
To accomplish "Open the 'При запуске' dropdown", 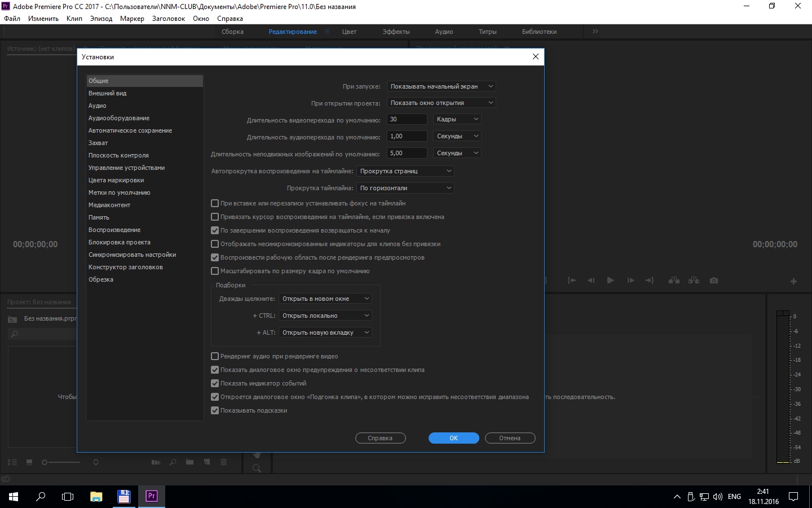I will pos(442,86).
